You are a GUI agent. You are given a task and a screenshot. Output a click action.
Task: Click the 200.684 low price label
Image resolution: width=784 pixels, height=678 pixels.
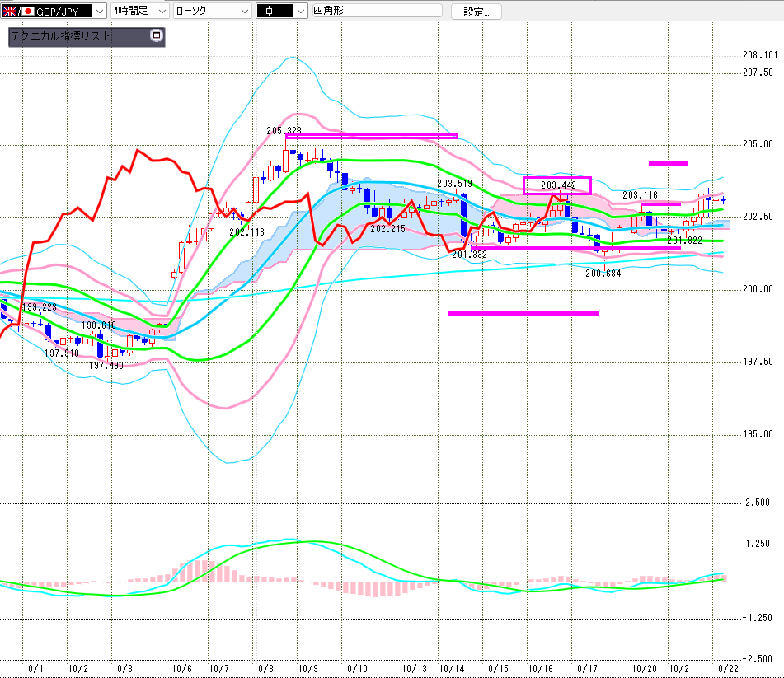(x=603, y=273)
